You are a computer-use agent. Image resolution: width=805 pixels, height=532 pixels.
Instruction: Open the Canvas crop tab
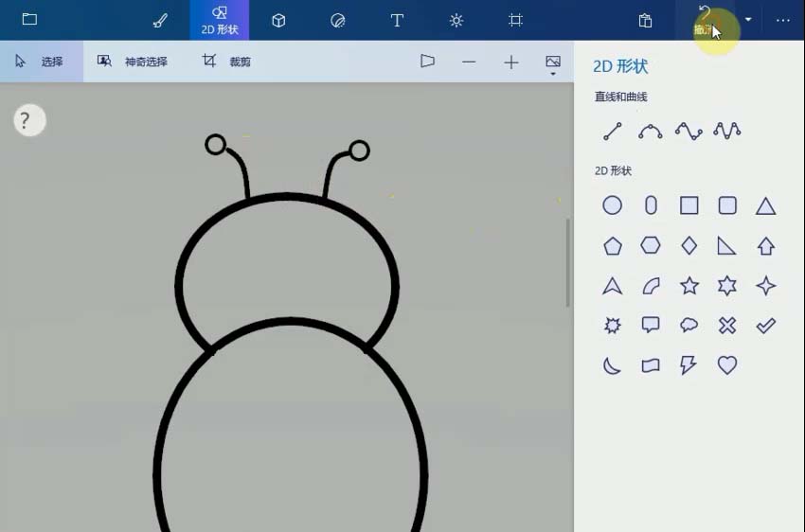click(515, 21)
